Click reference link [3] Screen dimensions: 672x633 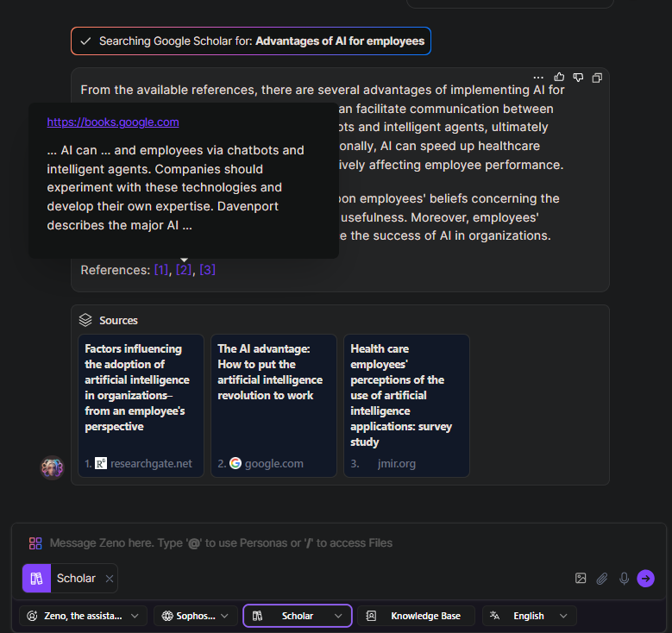(x=207, y=270)
